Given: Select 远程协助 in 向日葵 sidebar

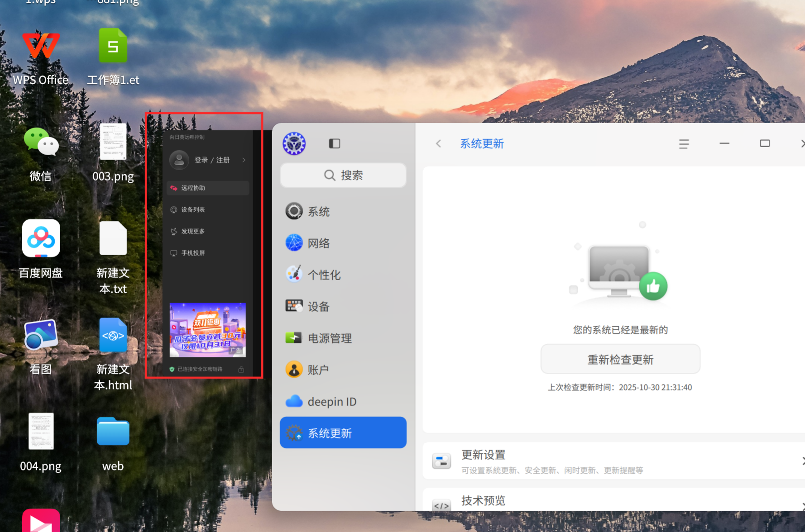Looking at the screenshot, I should (208, 188).
